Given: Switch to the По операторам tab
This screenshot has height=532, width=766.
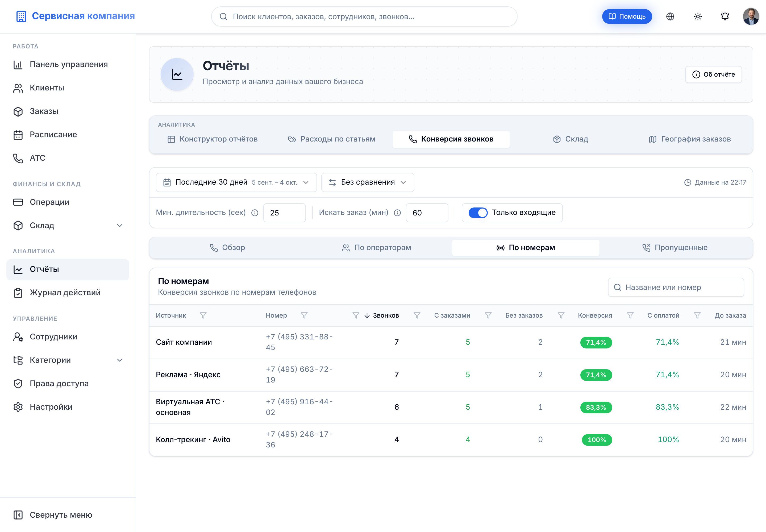Looking at the screenshot, I should click(377, 248).
